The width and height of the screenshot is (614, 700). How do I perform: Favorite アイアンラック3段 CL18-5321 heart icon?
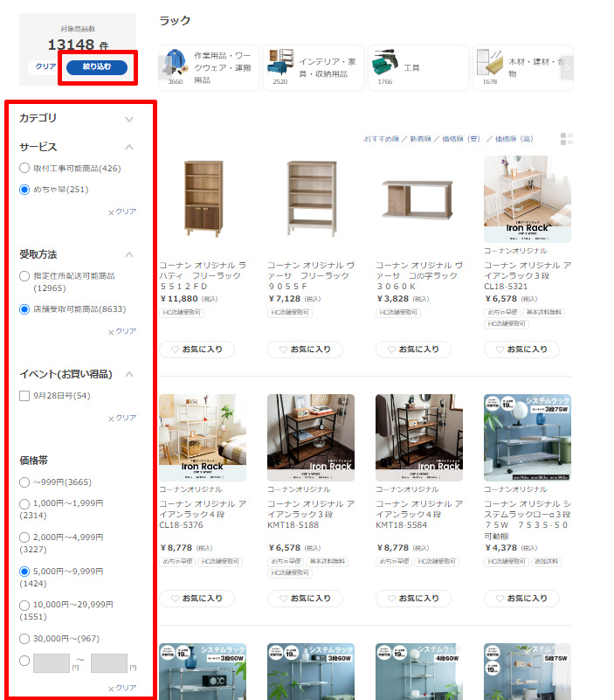tap(500, 350)
